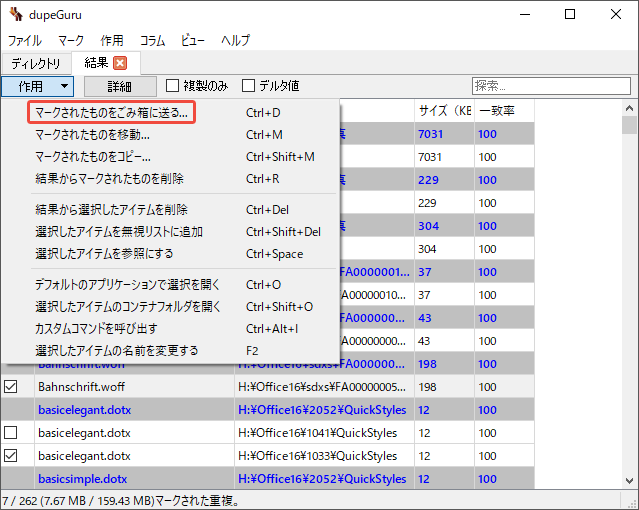Uncheck the Bahnschrift.woff row checkbox
639x510 pixels.
pyautogui.click(x=11, y=386)
